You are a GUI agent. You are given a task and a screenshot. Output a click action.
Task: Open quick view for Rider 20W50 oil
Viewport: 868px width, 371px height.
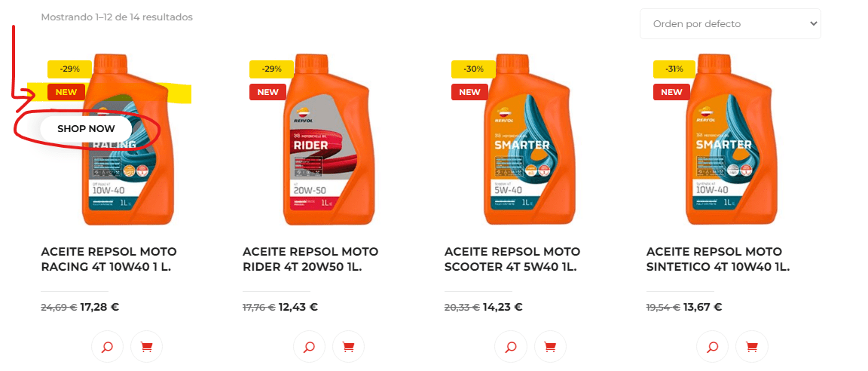point(309,347)
